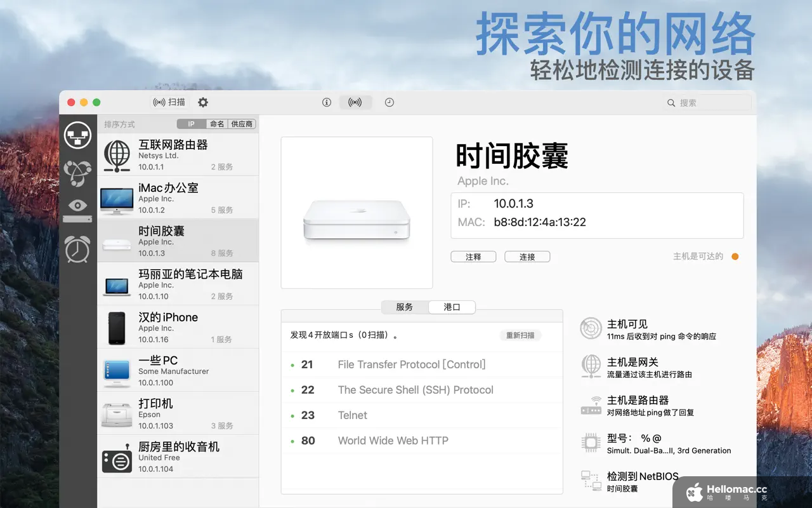Click the MAC address b8:8d:12:4a:13:22
The width and height of the screenshot is (812, 508).
point(540,222)
